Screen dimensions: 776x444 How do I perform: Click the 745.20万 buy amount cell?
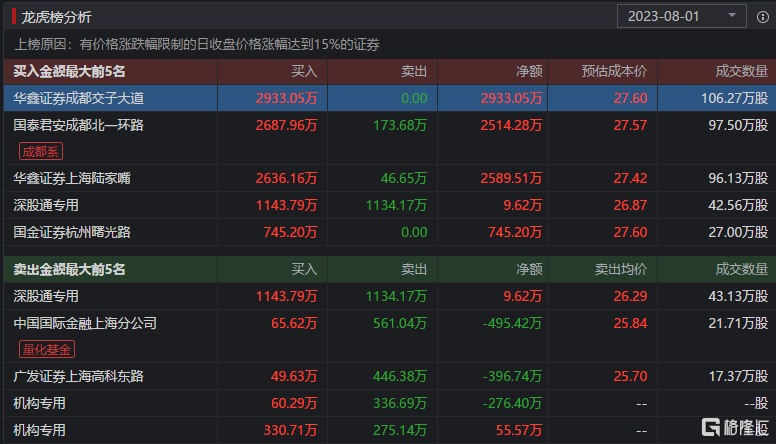click(x=290, y=232)
